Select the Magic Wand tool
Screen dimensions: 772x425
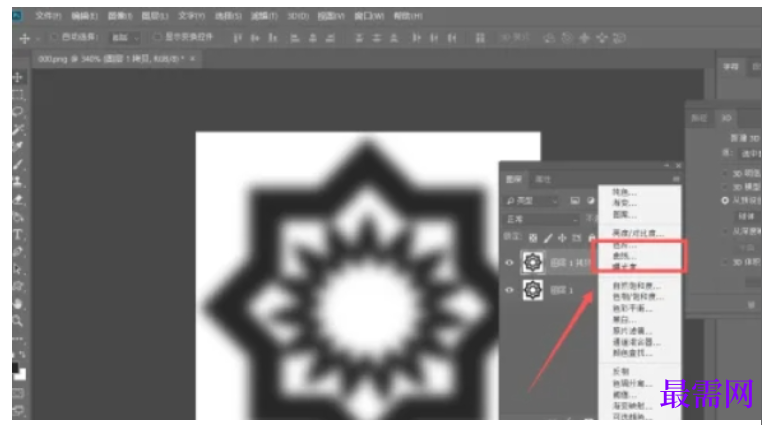18,130
